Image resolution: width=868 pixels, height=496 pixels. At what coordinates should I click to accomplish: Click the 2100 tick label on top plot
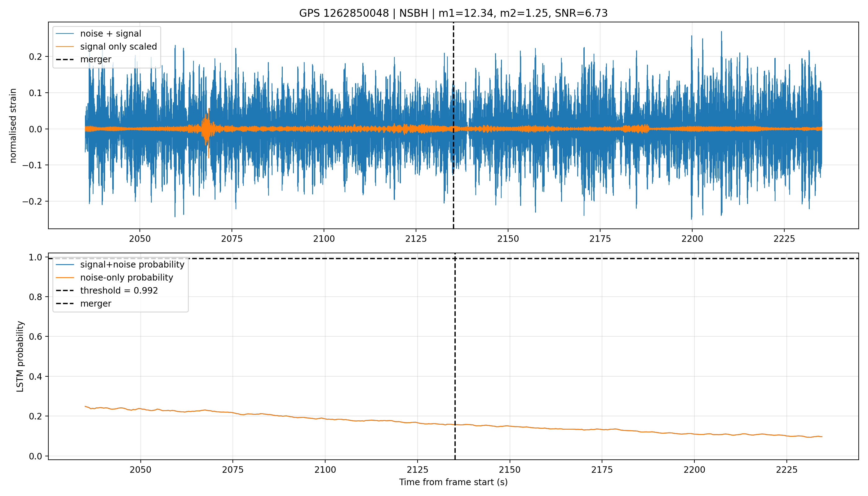[x=324, y=239]
